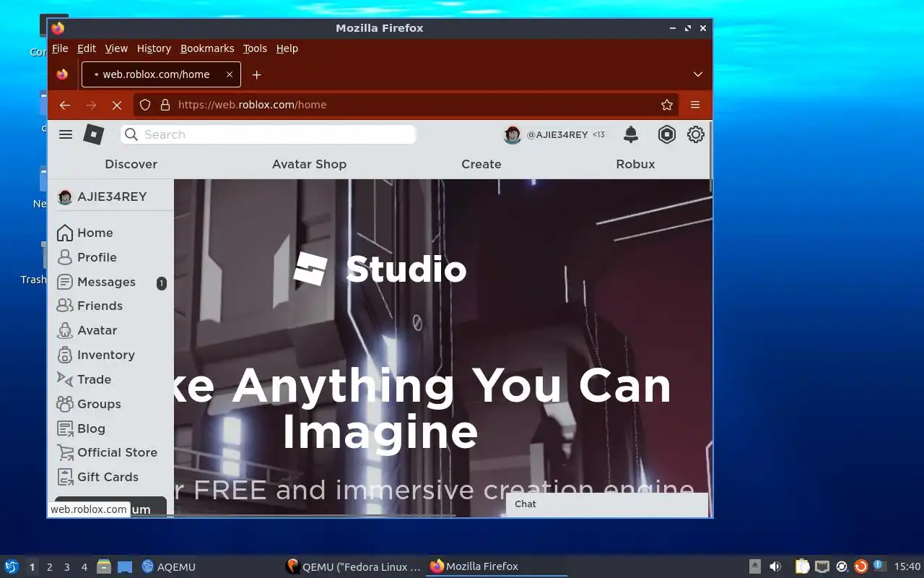This screenshot has height=578, width=924.
Task: Open the Bookmarks menu
Action: (x=207, y=48)
